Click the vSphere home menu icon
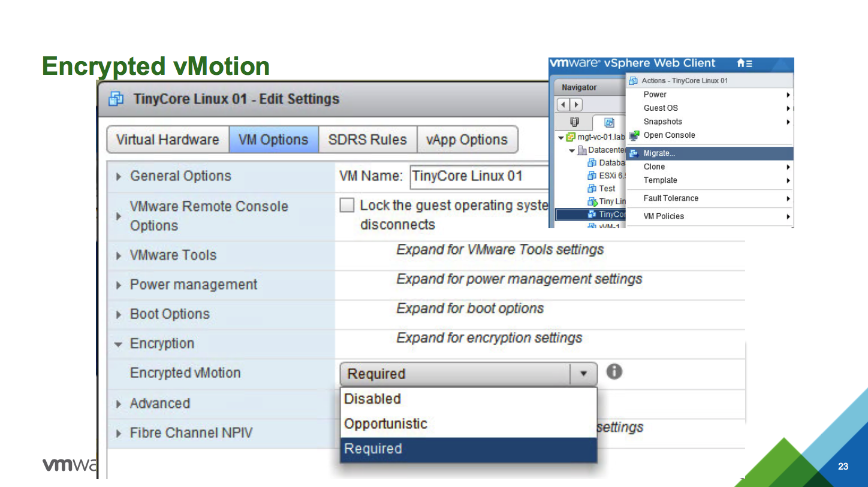Screen dimensions: 868x487 click(744, 63)
